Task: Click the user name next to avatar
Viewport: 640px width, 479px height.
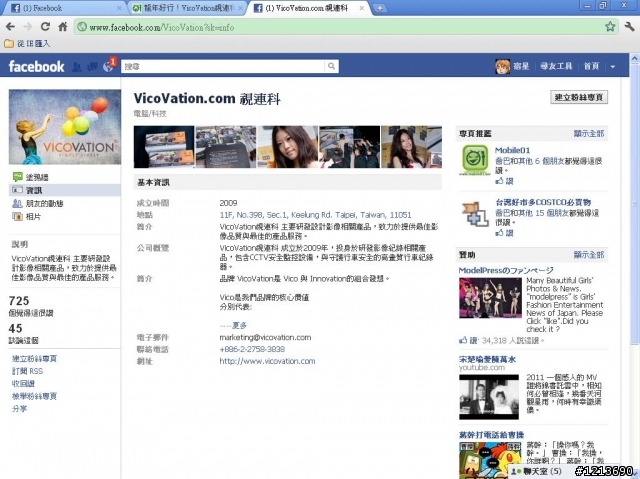Action: pyautogui.click(x=521, y=66)
